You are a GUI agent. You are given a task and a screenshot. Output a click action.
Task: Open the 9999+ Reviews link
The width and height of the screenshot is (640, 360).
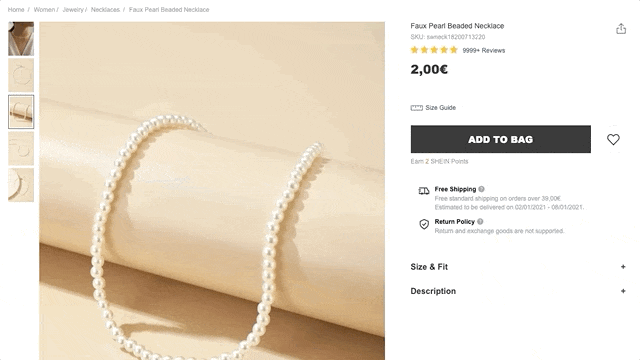point(484,51)
